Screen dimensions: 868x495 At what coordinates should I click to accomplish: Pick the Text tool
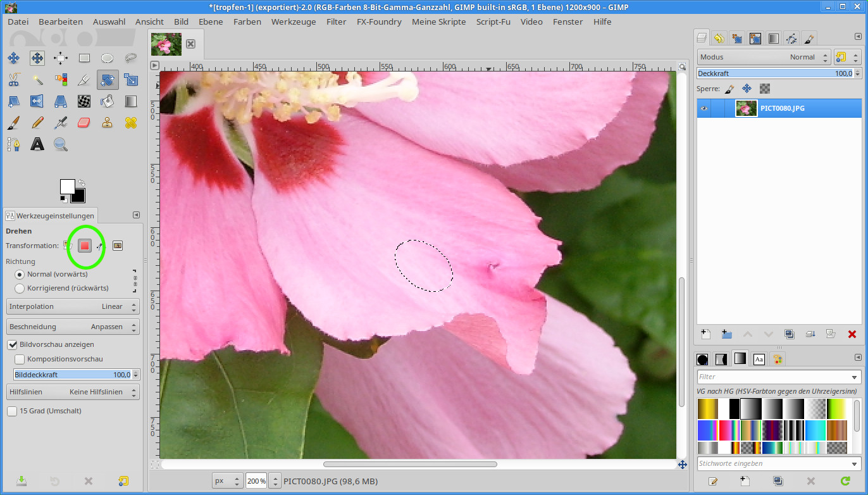click(x=37, y=144)
